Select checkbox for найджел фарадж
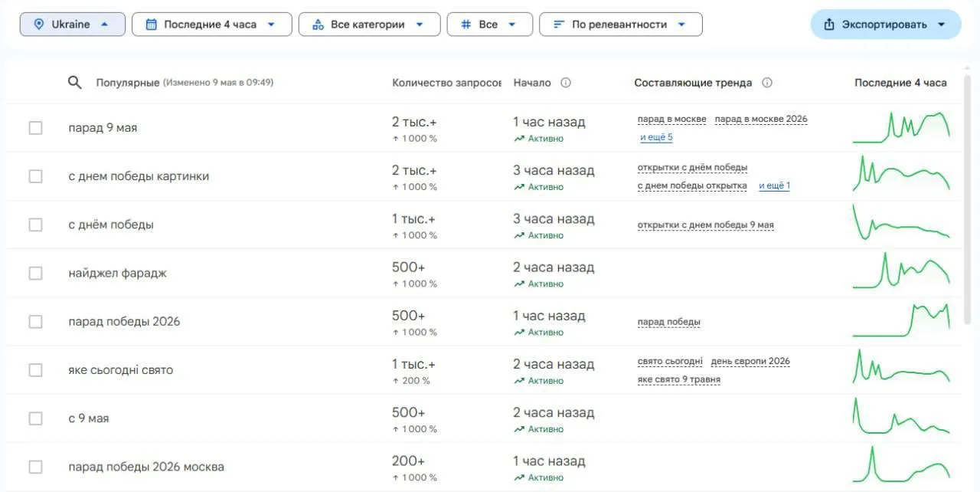This screenshot has width=980, height=492. tap(35, 273)
